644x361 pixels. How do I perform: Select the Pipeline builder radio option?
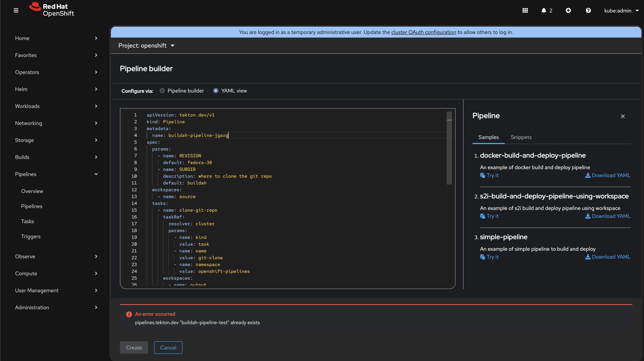(x=162, y=91)
